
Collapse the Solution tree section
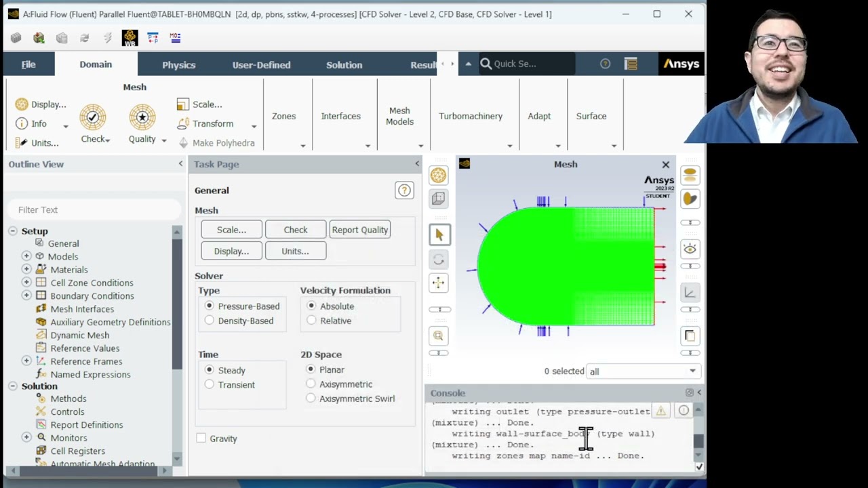12,386
